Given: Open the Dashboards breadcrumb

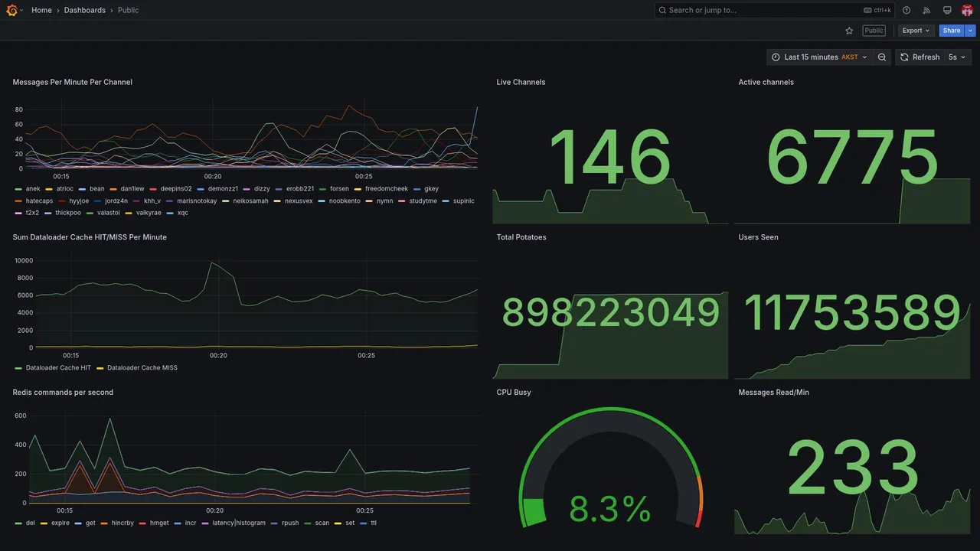Looking at the screenshot, I should pos(85,10).
